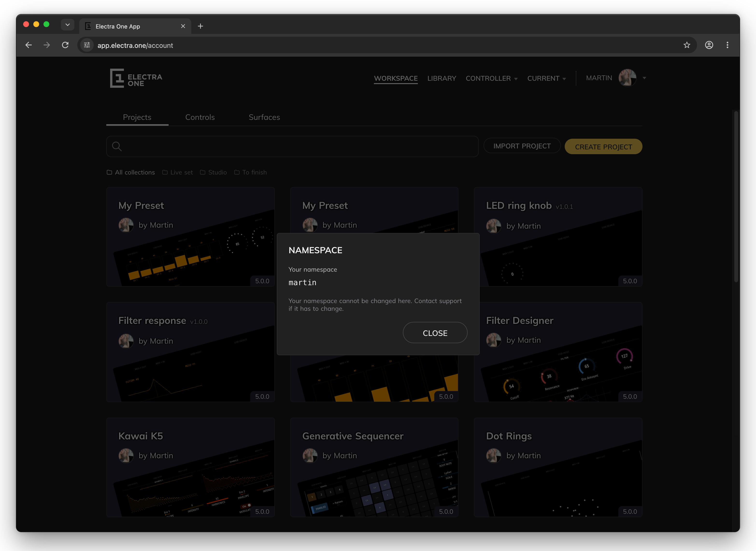Viewport: 756px width, 551px height.
Task: Click the magnifier search icon
Action: click(x=117, y=146)
